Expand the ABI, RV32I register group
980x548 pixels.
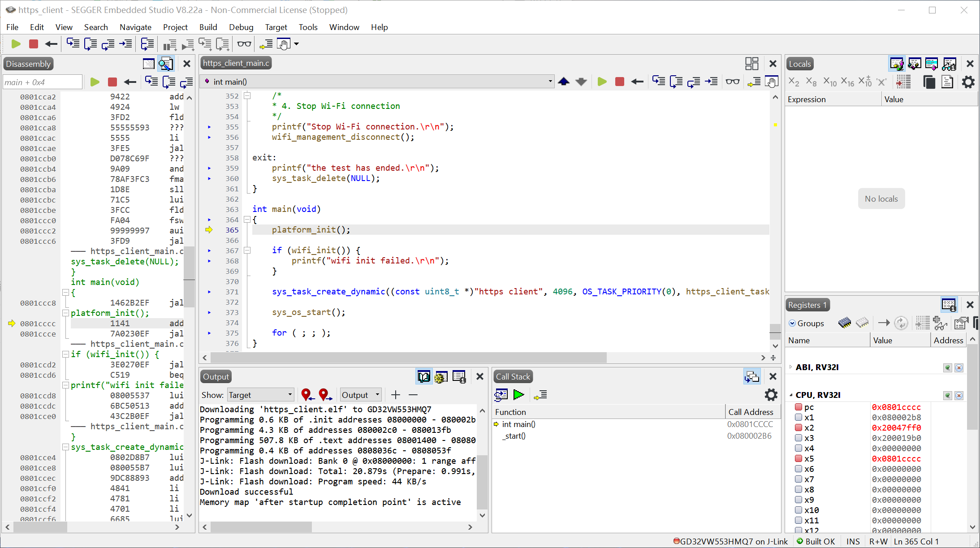pos(791,367)
